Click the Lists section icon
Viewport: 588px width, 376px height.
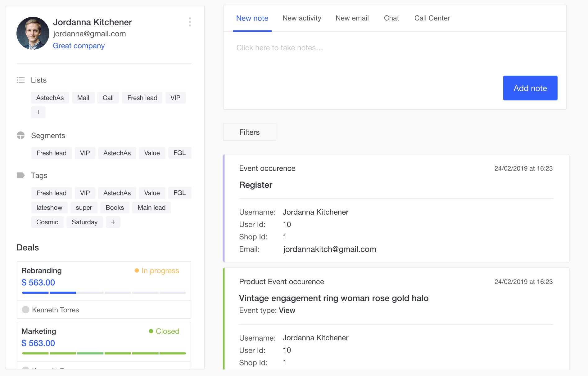[x=20, y=80]
